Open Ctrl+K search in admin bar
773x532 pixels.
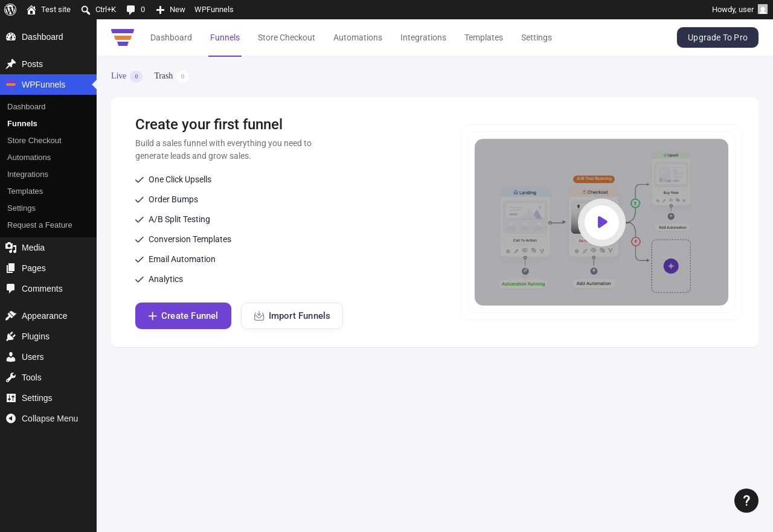click(x=98, y=10)
